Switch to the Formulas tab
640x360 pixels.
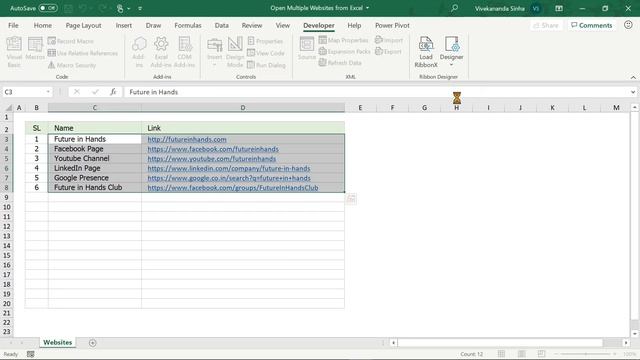pos(188,25)
